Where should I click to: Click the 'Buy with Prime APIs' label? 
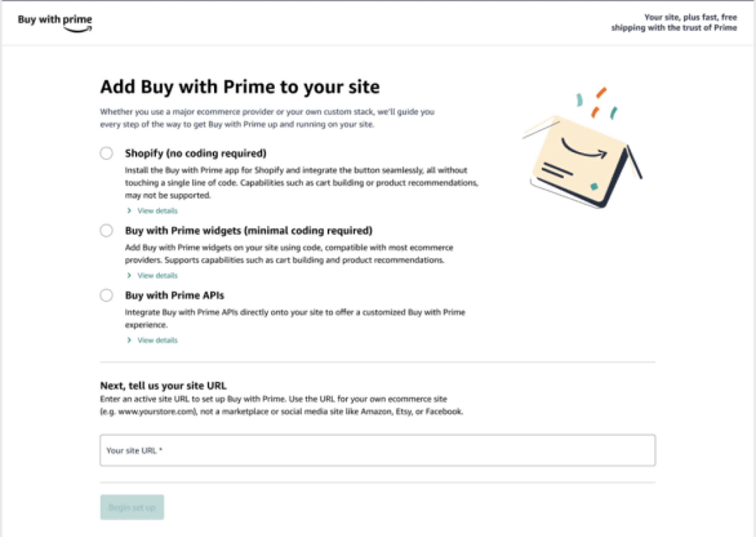pyautogui.click(x=174, y=295)
